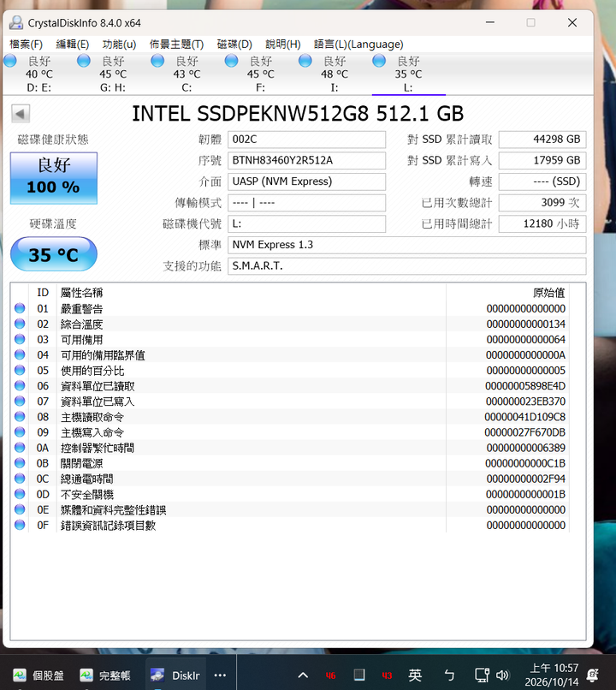
Task: Open the 佈景主題(T) menu
Action: [176, 45]
